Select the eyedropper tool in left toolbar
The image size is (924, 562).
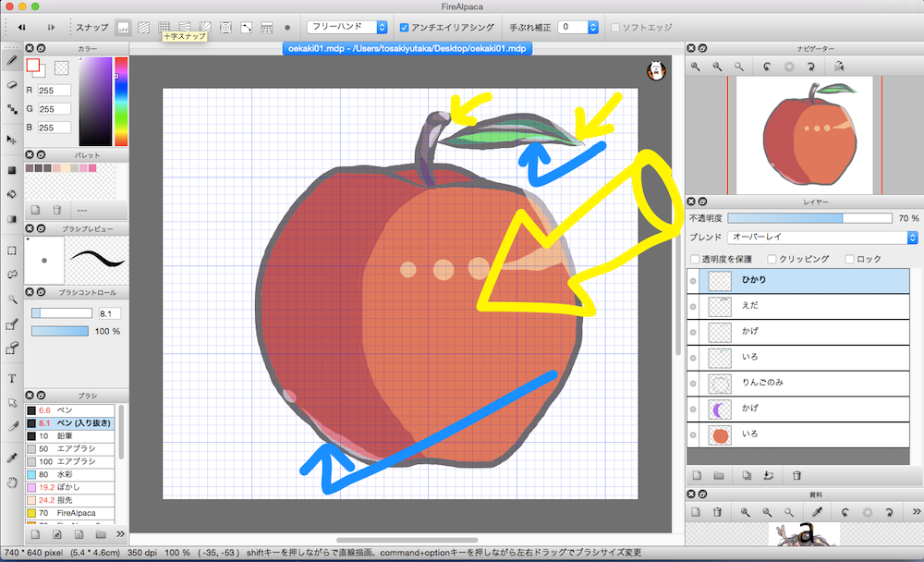pyautogui.click(x=12, y=458)
